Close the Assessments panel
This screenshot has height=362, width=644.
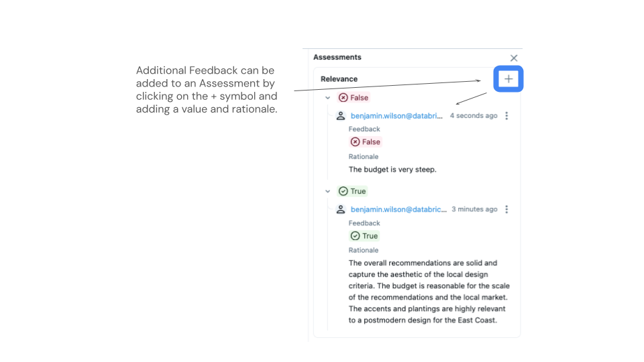(514, 58)
